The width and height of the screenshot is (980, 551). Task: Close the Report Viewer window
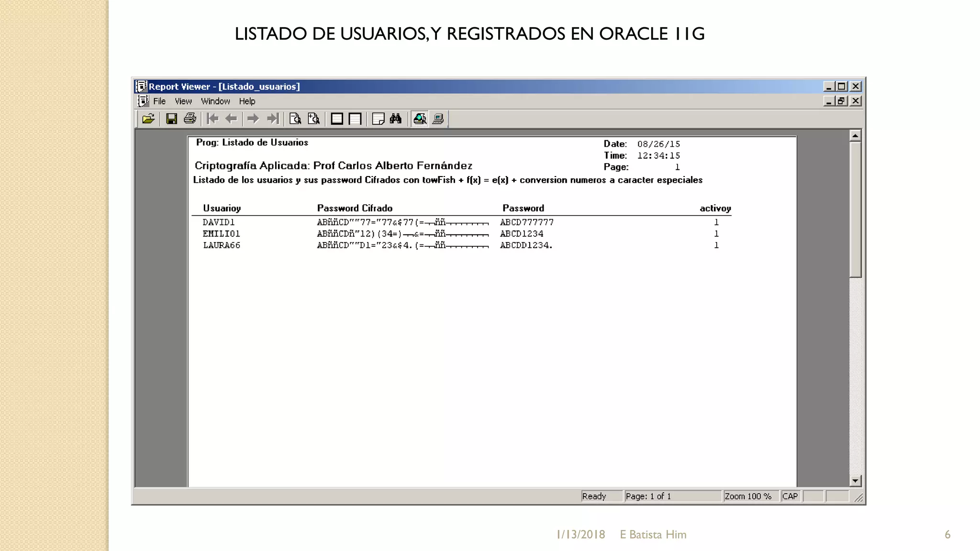[x=856, y=87]
